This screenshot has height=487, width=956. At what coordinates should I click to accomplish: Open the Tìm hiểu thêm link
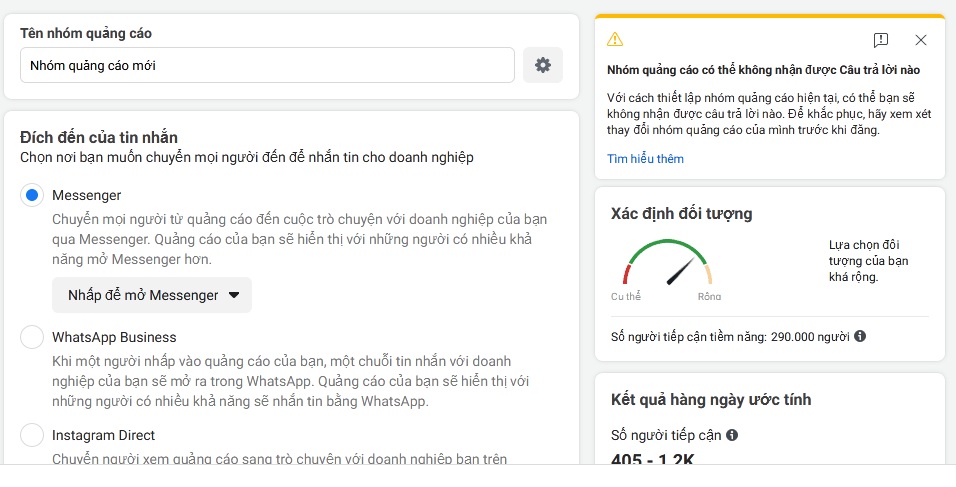click(645, 158)
